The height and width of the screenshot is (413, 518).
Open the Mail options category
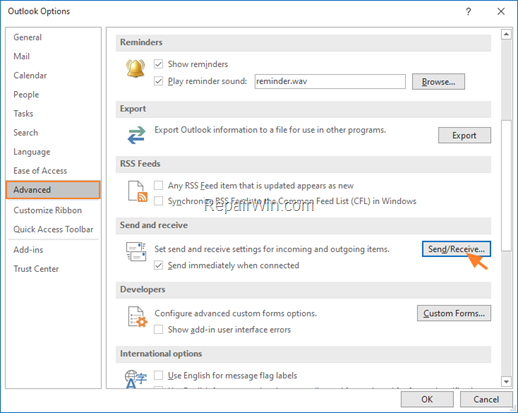coord(53,56)
